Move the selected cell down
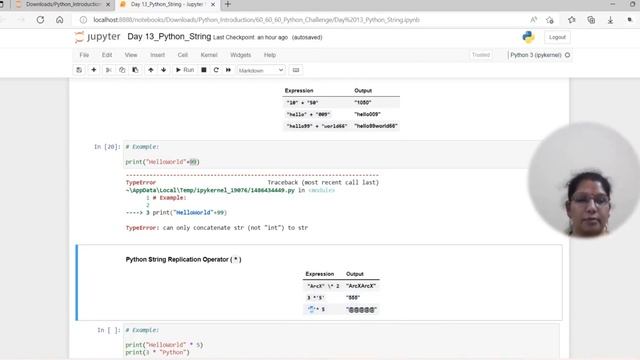The height and width of the screenshot is (360, 640). [164, 70]
